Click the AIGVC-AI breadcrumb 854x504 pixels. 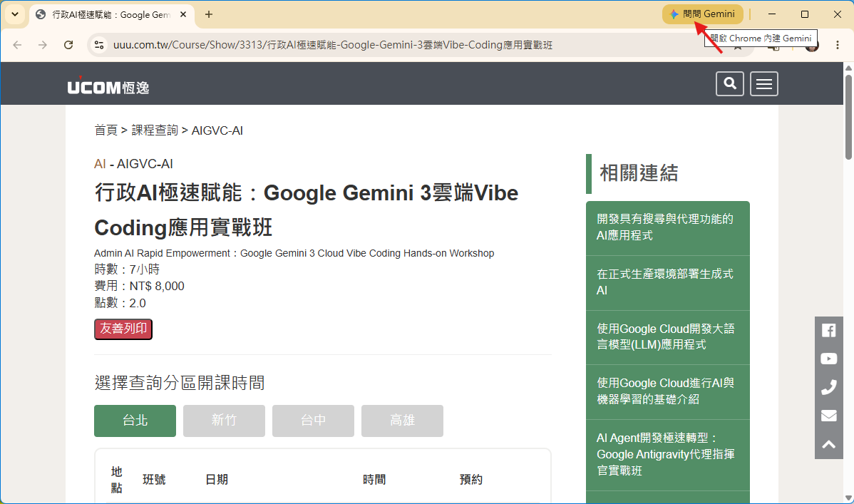click(x=217, y=130)
